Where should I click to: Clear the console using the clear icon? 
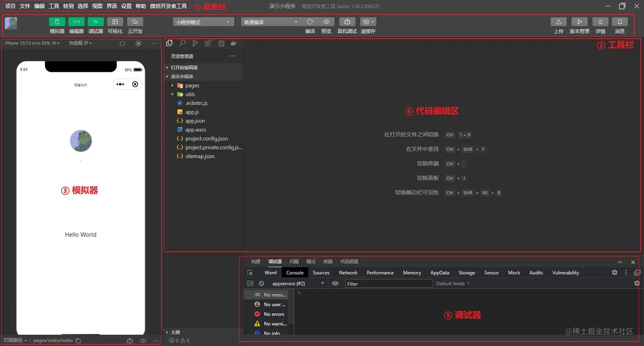pyautogui.click(x=262, y=283)
